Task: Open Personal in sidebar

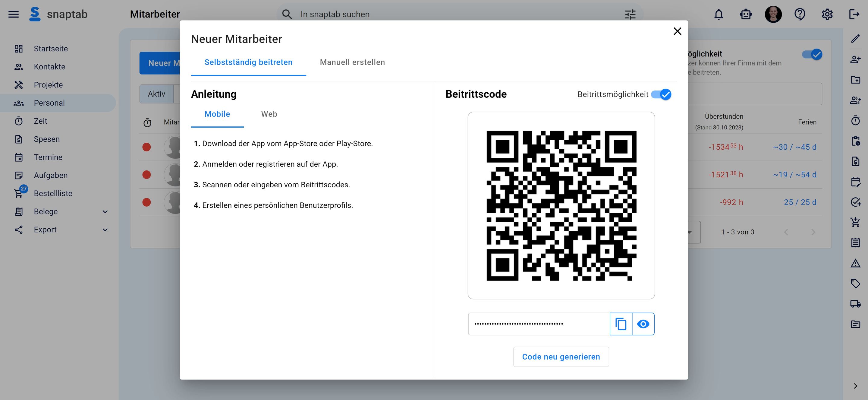Action: pos(58,103)
